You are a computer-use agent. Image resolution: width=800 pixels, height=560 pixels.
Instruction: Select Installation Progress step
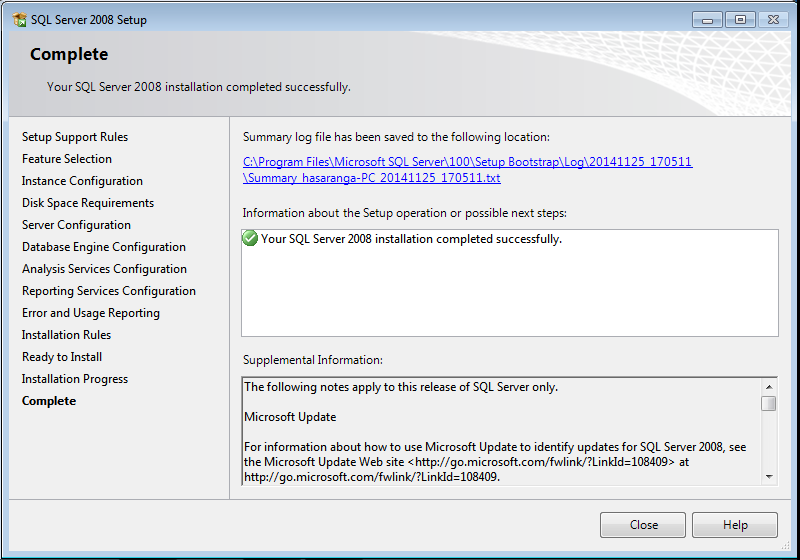click(74, 378)
